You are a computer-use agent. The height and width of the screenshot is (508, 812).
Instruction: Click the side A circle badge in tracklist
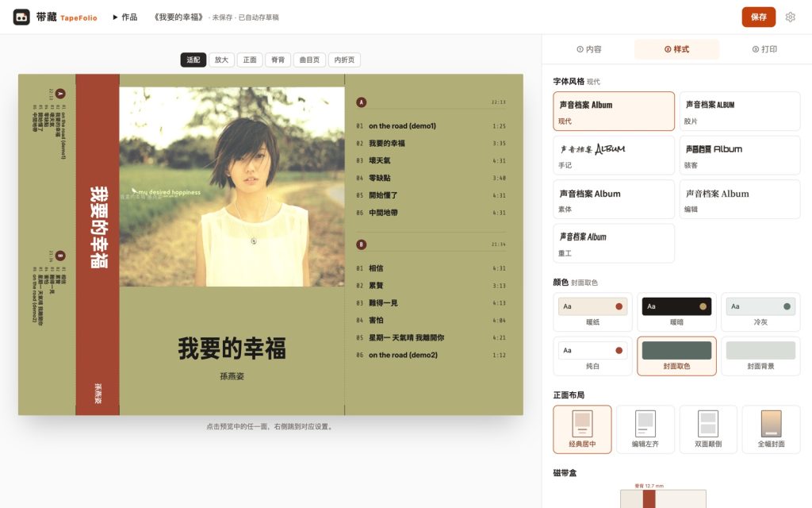362,102
